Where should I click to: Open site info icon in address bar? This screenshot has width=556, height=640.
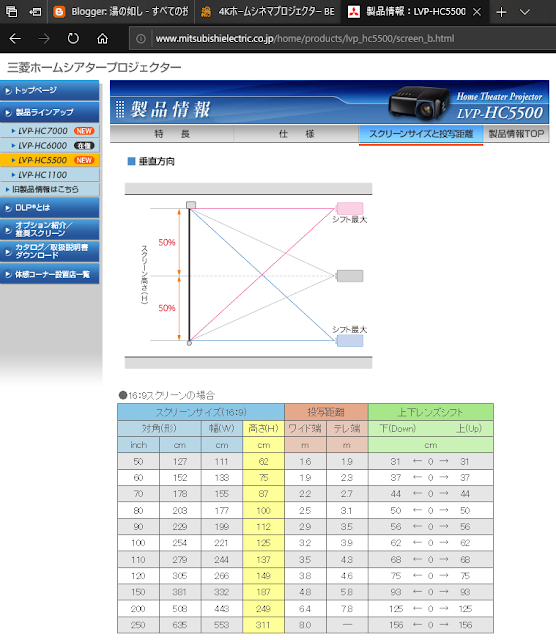click(140, 39)
